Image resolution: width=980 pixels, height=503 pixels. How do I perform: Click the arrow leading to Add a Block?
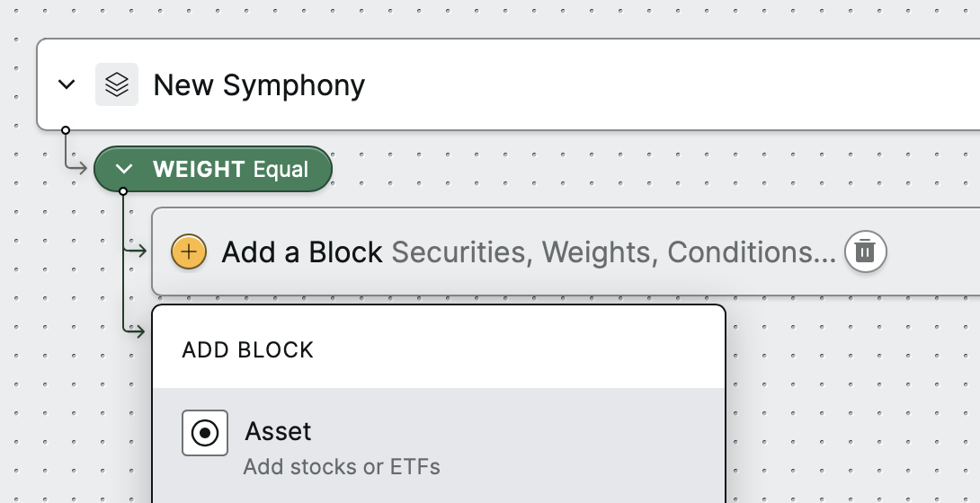(136, 251)
